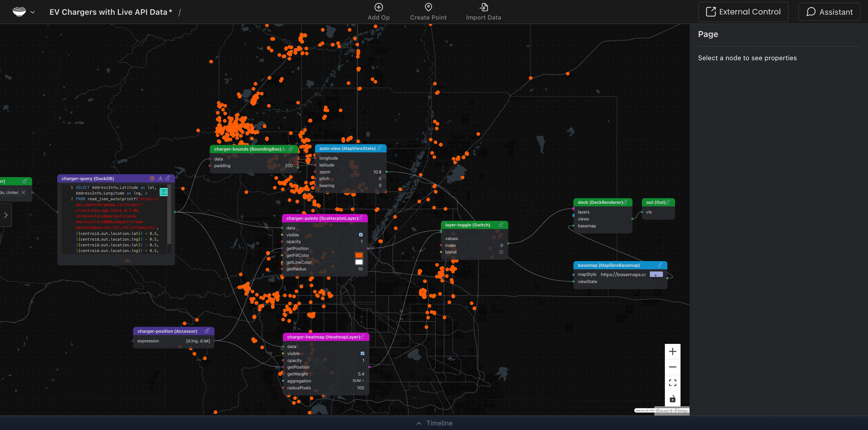Open the dropdown arrow beside the app logo

pos(33,12)
